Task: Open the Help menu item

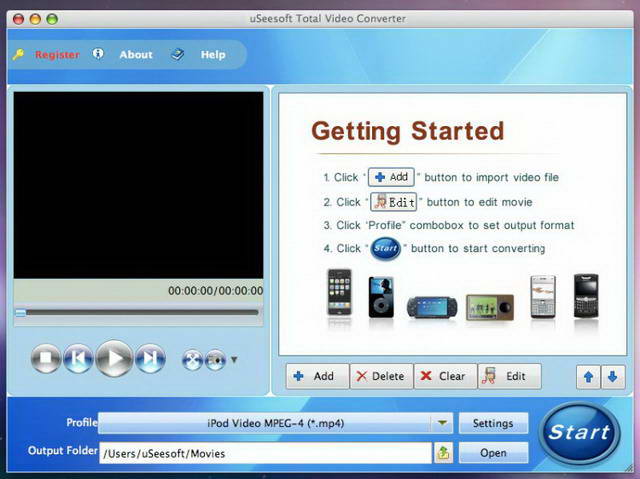Action: click(x=213, y=55)
